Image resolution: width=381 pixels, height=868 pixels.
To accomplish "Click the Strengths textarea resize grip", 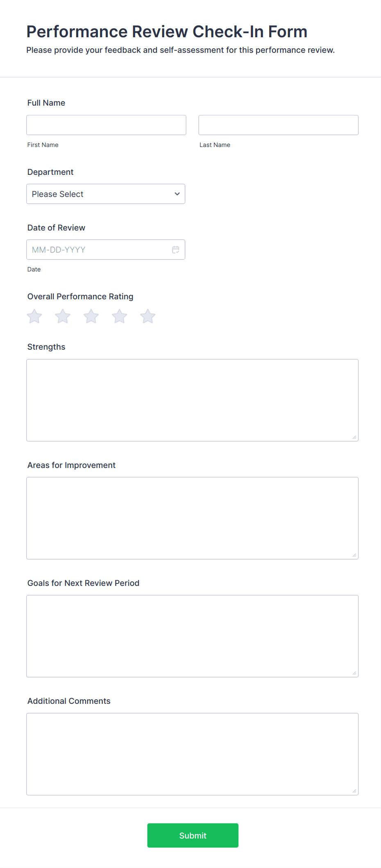I will point(354,437).
